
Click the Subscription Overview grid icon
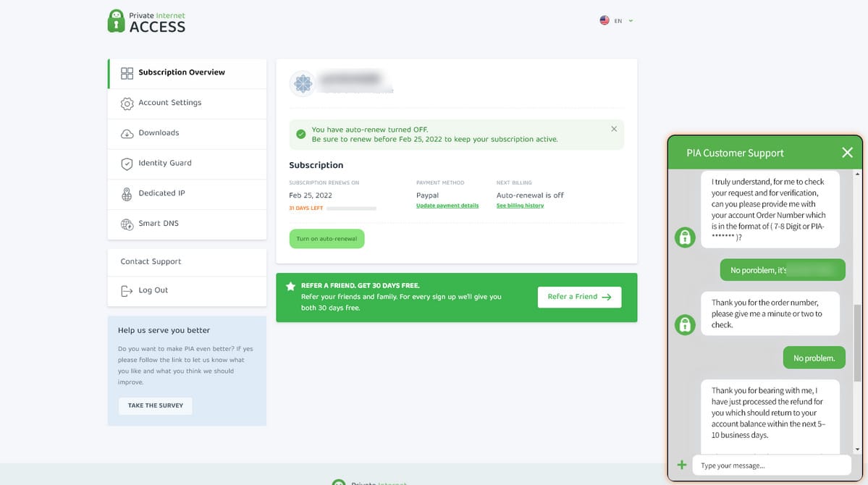127,73
